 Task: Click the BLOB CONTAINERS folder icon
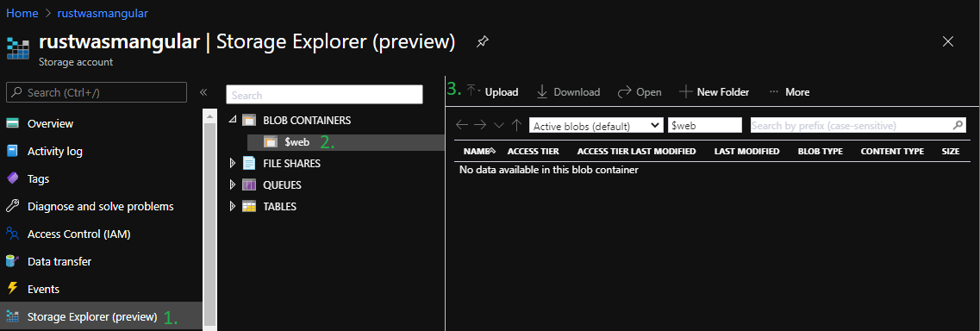pos(249,120)
